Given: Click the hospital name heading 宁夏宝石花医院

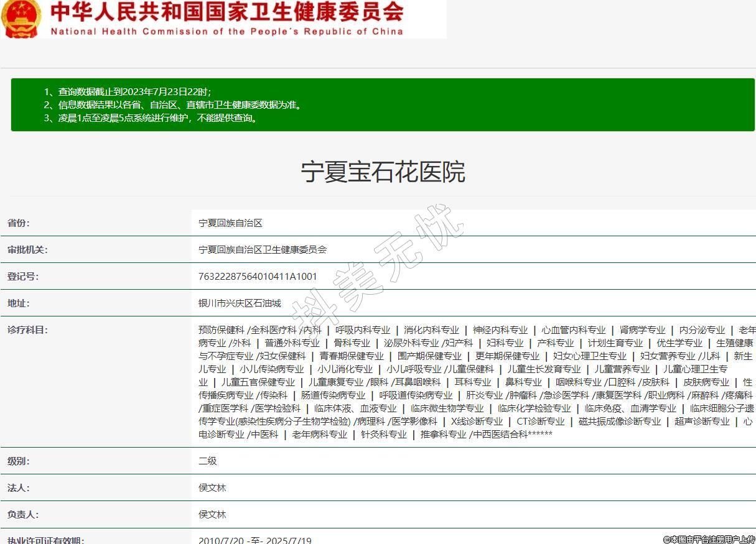Looking at the screenshot, I should pos(383,172).
